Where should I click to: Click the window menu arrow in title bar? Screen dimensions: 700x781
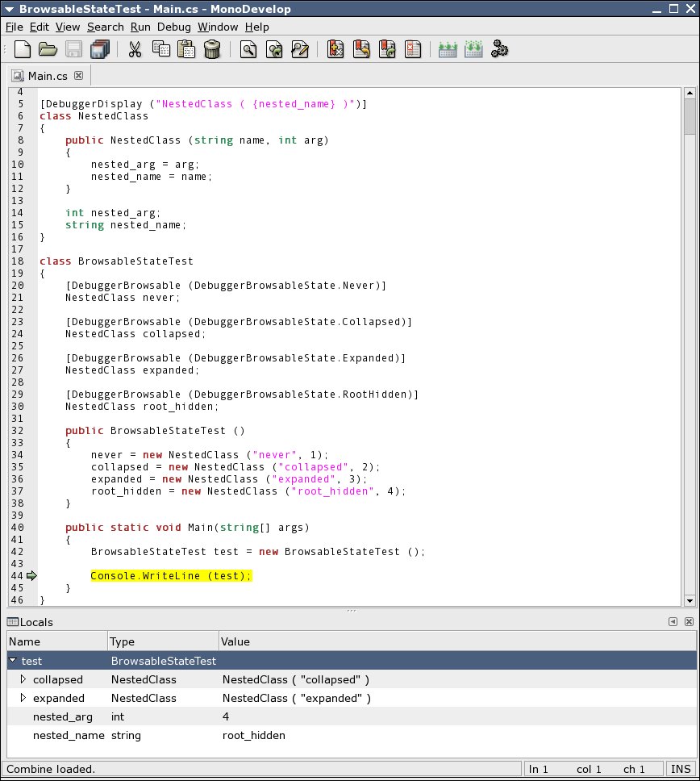click(9, 9)
